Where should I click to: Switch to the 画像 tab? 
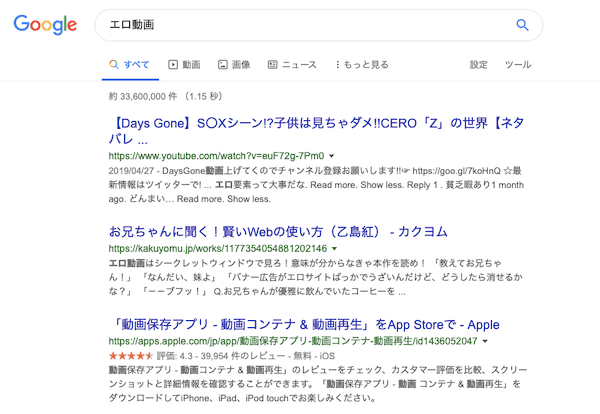(234, 65)
